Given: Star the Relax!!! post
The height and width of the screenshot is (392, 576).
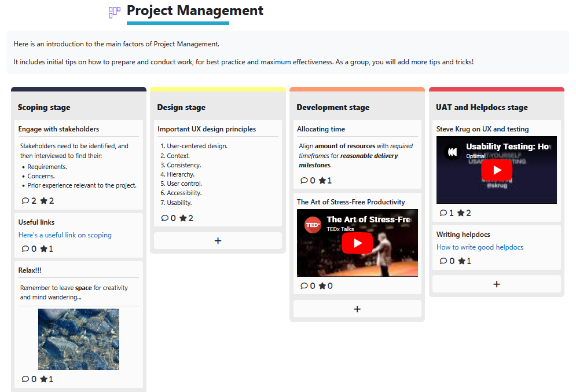Looking at the screenshot, I should coord(45,379).
